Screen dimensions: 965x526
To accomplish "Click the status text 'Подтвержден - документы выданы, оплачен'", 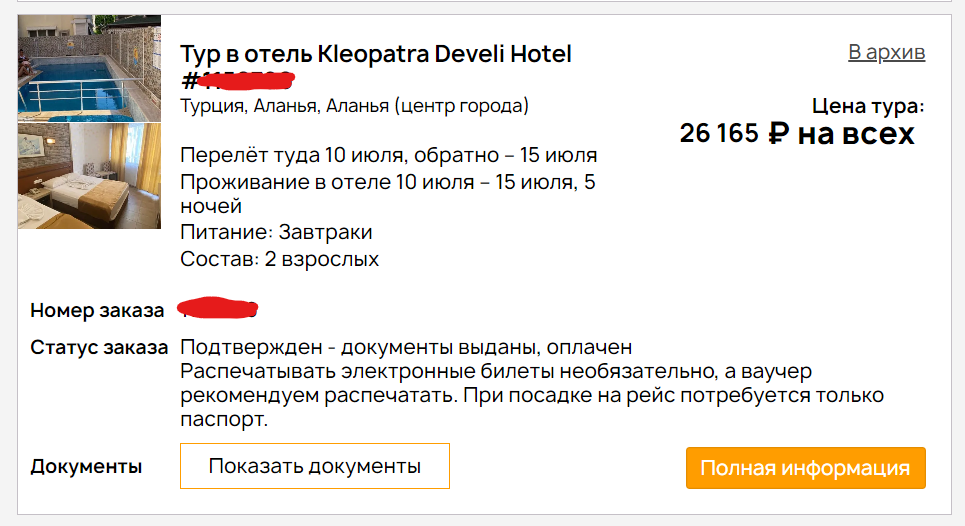I will click(406, 347).
